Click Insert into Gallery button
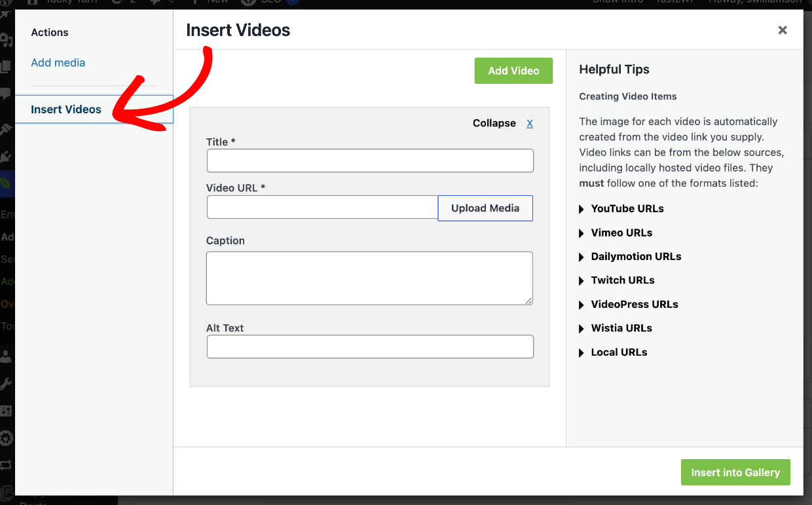Screen dimensions: 812x505 [735, 472]
